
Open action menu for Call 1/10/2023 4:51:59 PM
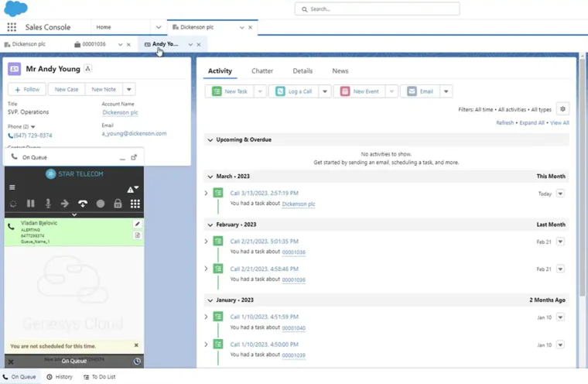[560, 317]
